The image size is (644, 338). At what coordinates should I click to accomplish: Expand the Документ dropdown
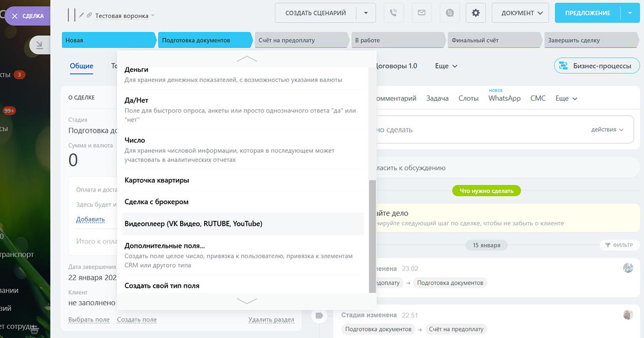coord(520,13)
